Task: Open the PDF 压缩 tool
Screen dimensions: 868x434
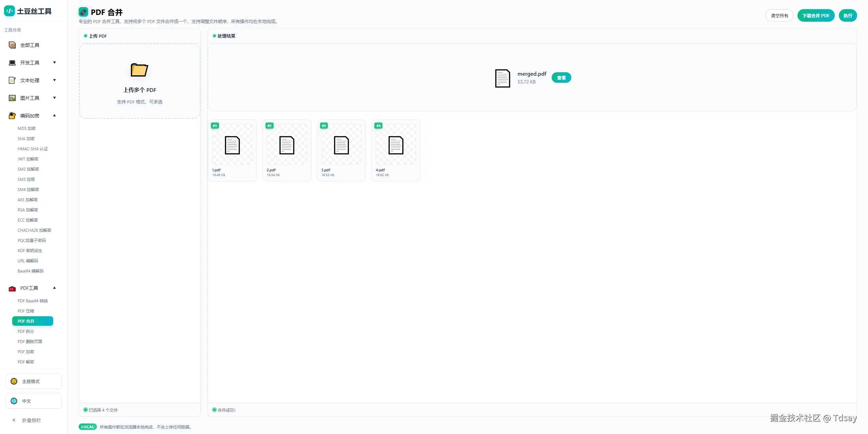Action: (x=26, y=311)
